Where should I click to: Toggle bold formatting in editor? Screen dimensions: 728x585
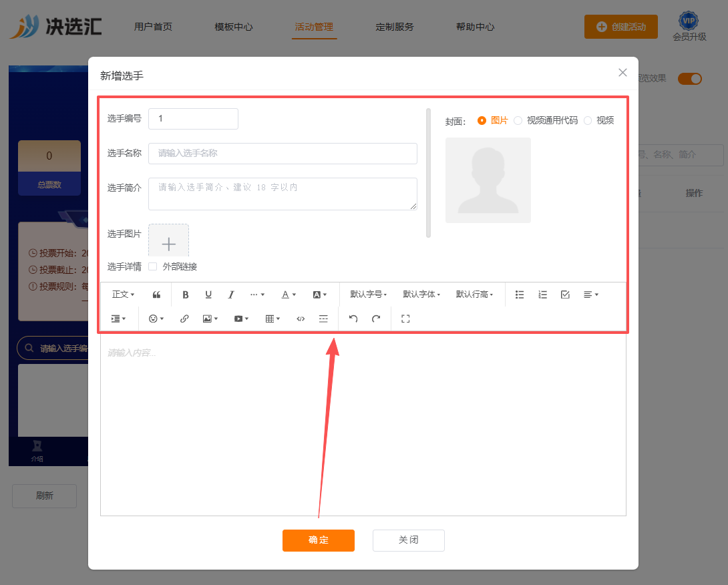pos(185,295)
